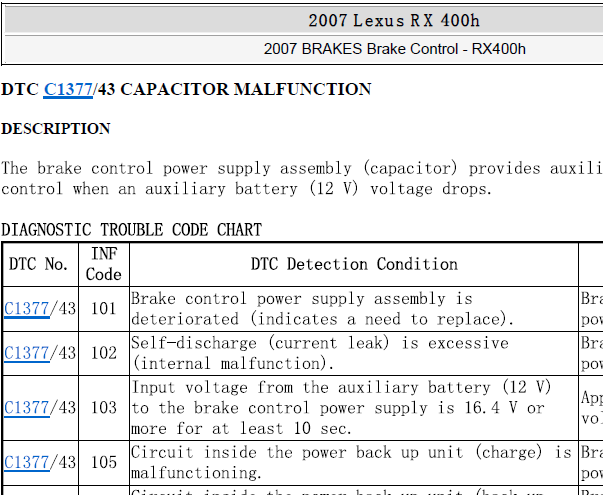Select INF code cell 101
This screenshot has width=603, height=495.
(104, 308)
